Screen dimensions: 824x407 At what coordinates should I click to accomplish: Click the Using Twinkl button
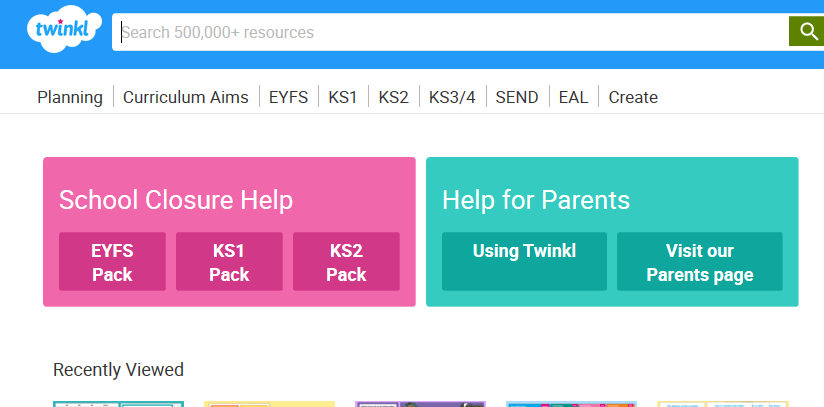click(x=524, y=261)
